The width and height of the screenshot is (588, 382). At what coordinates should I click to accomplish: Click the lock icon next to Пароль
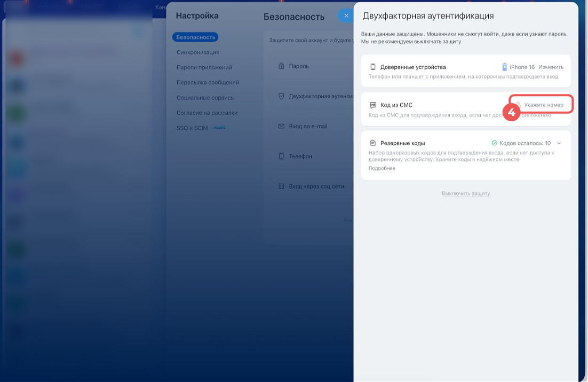tap(281, 66)
